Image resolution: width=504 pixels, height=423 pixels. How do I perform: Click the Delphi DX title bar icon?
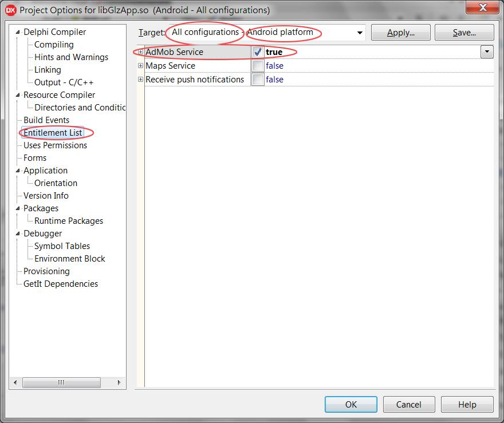pos(11,10)
